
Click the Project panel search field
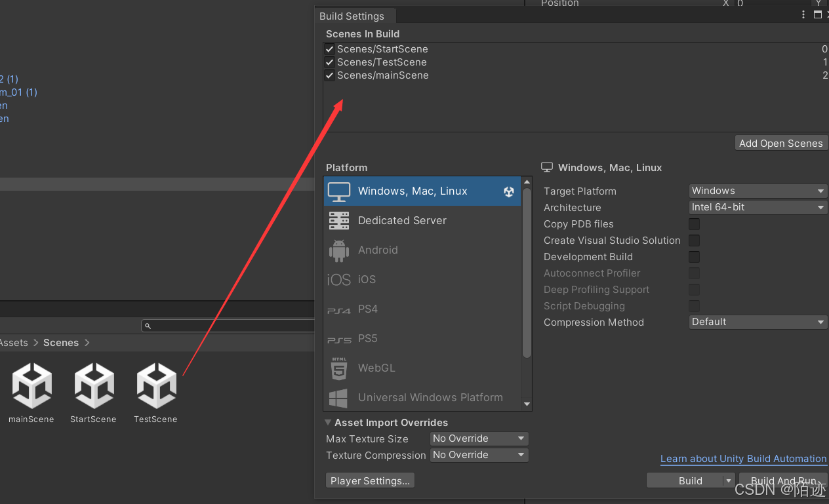pyautogui.click(x=228, y=326)
